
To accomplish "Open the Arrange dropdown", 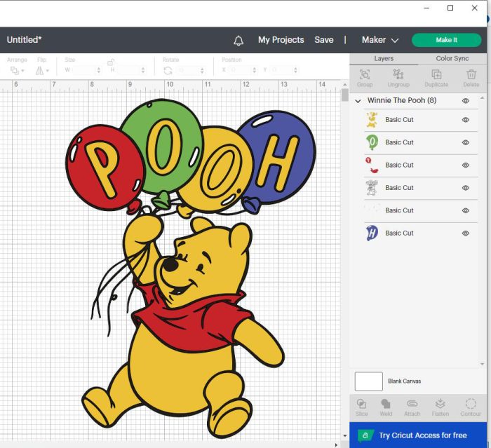I will pyautogui.click(x=17, y=70).
